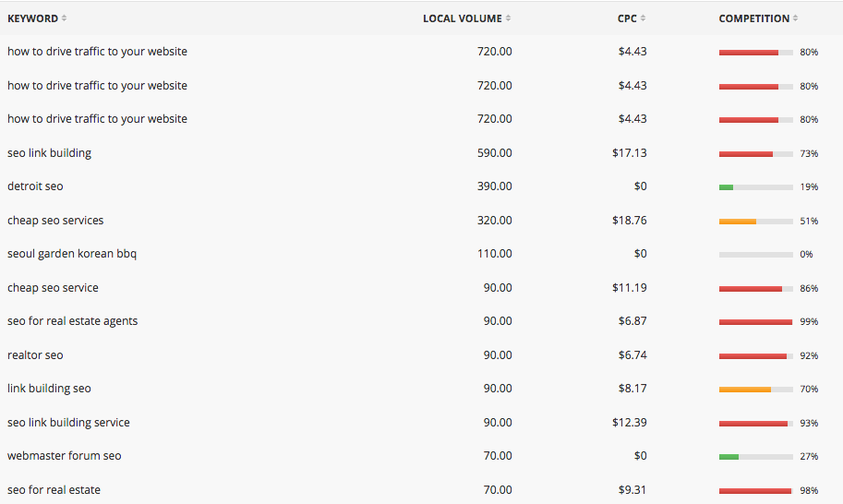
Task: Click the Competition sort arrow icon
Action: [795, 18]
